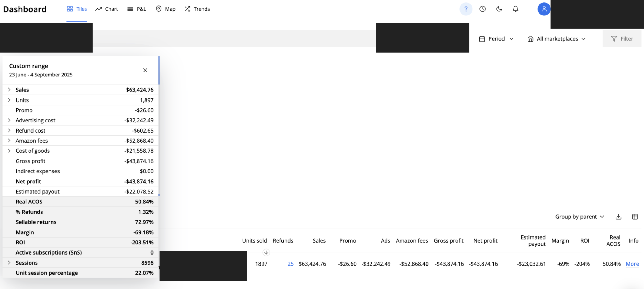
Task: Open the All marketplaces dropdown
Action: point(557,39)
